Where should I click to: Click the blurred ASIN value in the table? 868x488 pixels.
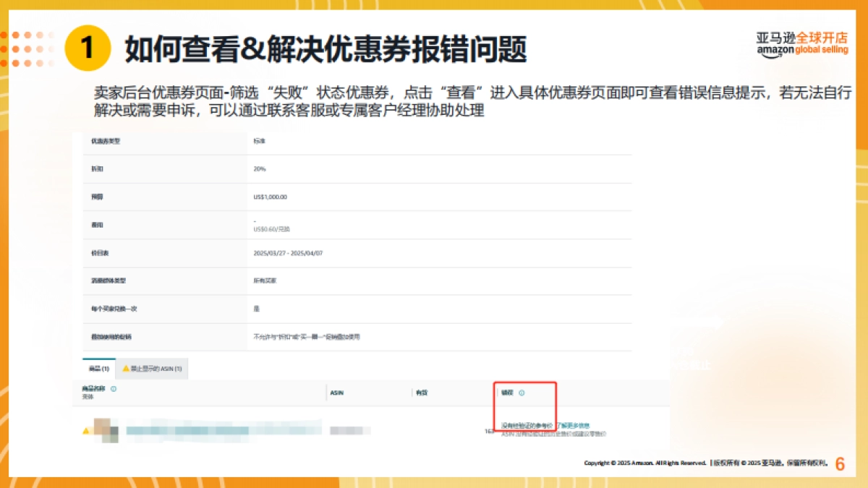[x=349, y=429]
